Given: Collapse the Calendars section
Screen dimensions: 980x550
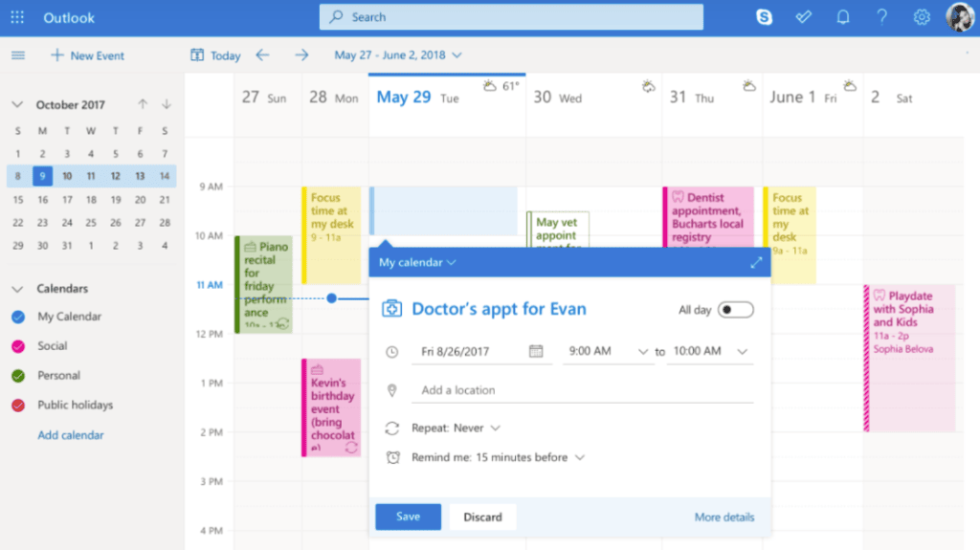Looking at the screenshot, I should 17,289.
